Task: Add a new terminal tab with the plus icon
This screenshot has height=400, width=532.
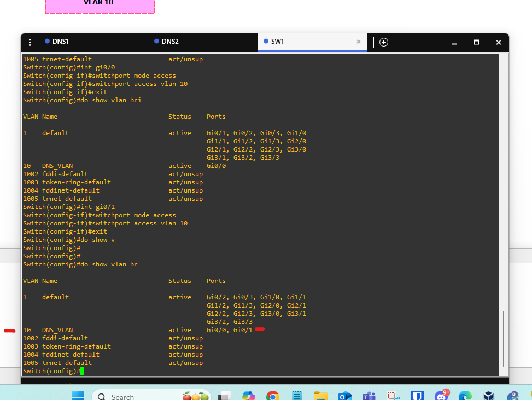Action: pyautogui.click(x=384, y=42)
